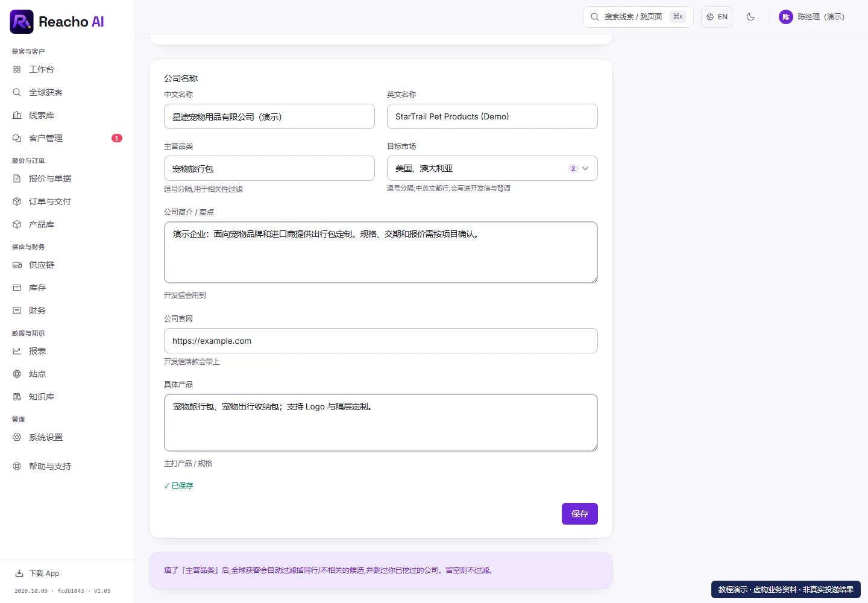Click version text 2026.10.09 · fcdb1043 · V1.05
868x603 pixels.
[x=63, y=591]
